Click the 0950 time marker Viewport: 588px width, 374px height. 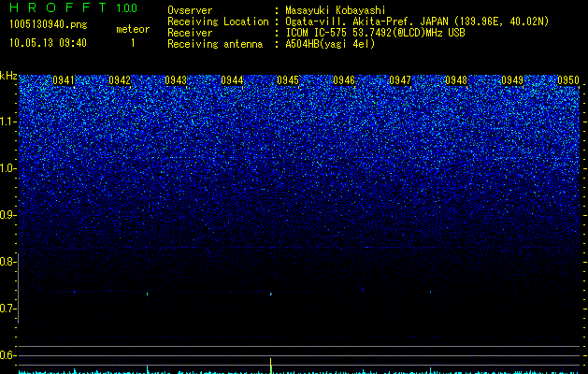[568, 80]
